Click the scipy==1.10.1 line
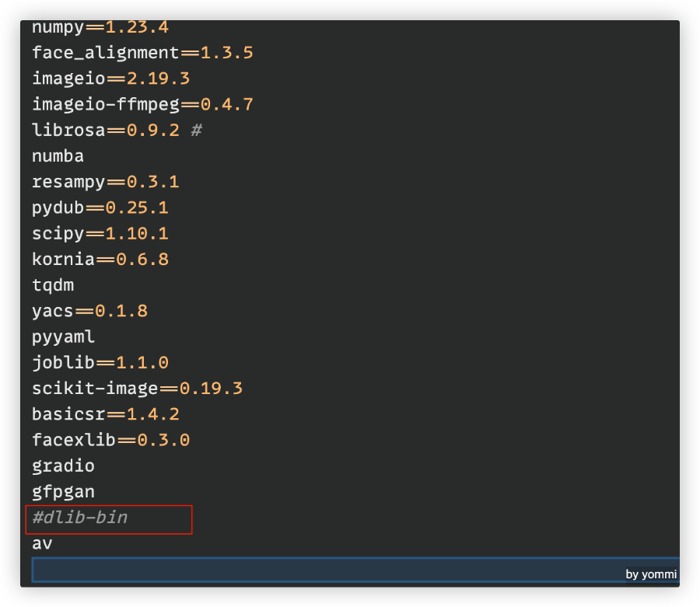Screen dimensions: 700x607 point(100,234)
